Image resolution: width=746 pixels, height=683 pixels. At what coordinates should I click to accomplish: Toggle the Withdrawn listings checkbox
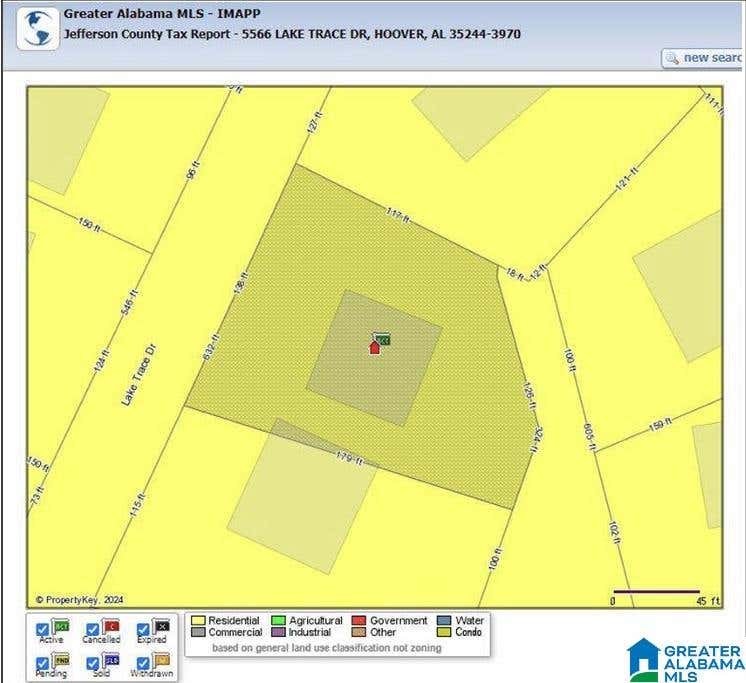(x=143, y=663)
